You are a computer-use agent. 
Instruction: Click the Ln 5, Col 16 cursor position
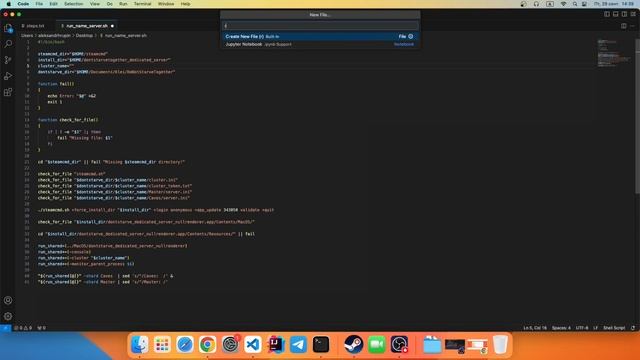click(535, 328)
